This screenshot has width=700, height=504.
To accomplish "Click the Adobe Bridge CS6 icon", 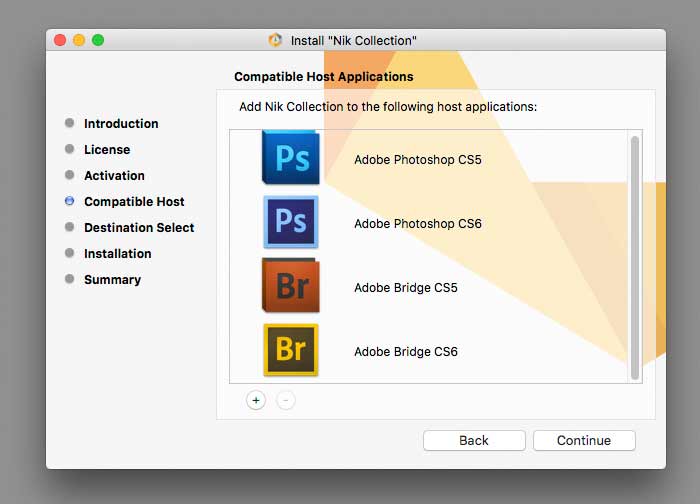I will [x=291, y=350].
